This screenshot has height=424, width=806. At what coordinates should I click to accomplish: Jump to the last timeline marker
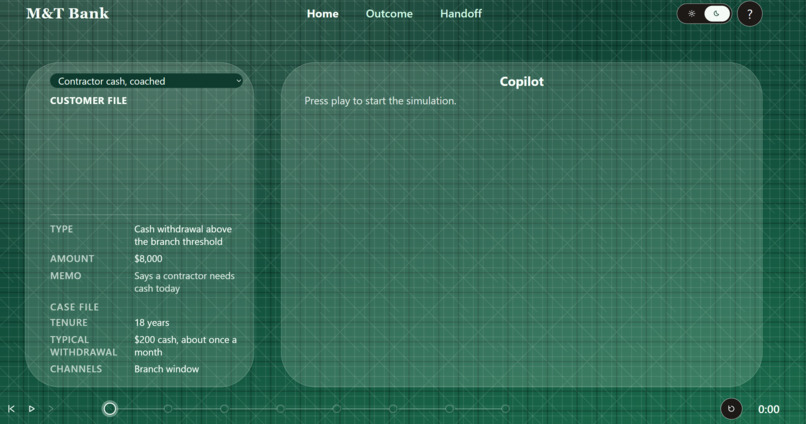tap(505, 409)
